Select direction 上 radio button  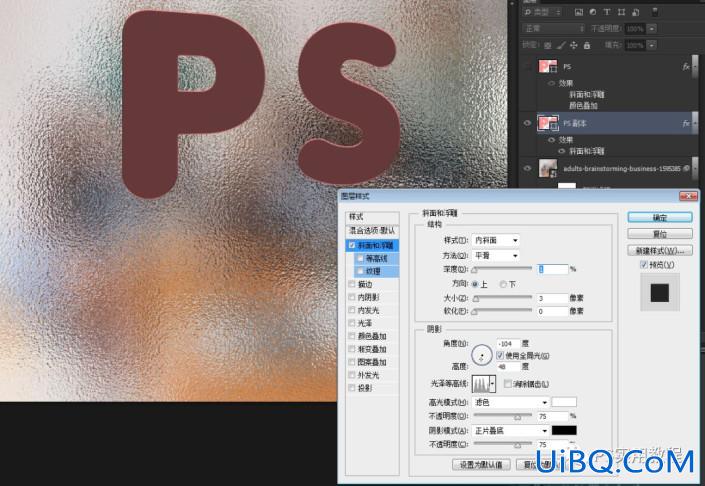[475, 284]
